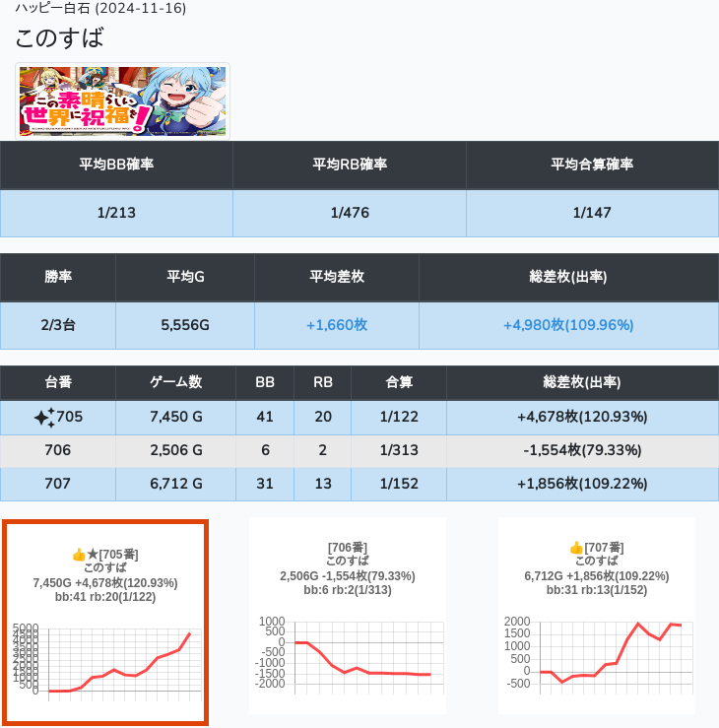Click the このすば page title
Screen dimensions: 719x728
click(60, 38)
